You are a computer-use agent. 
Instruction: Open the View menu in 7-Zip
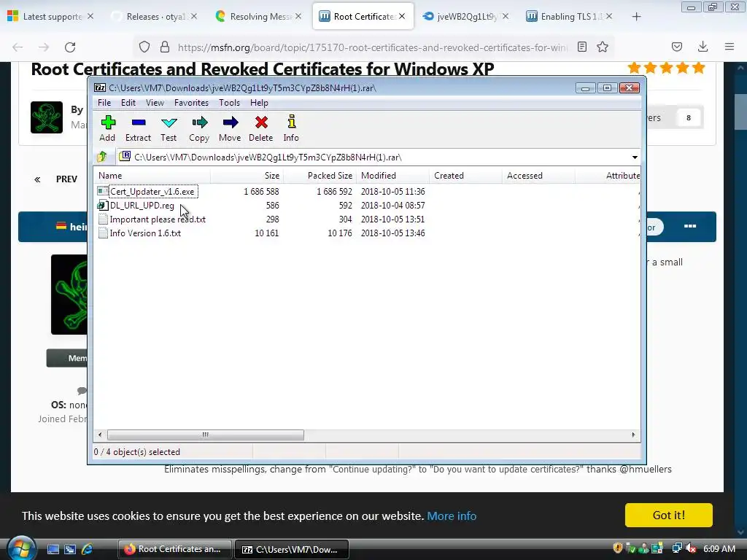coord(155,102)
